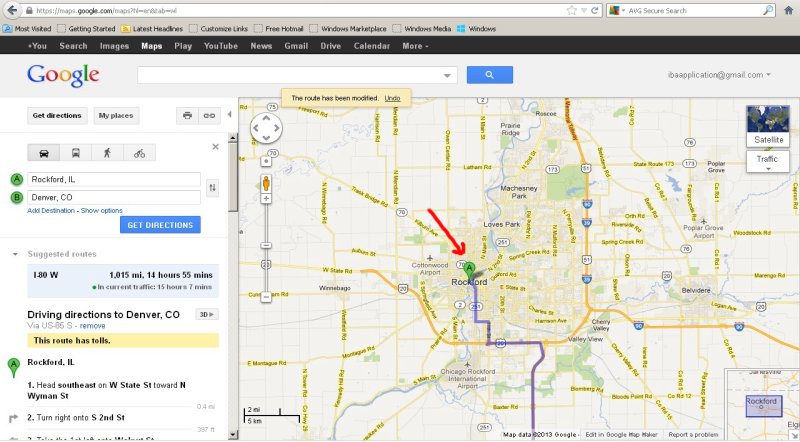This screenshot has width=800, height=442.
Task: Click the Get directions button
Action: 57,116
